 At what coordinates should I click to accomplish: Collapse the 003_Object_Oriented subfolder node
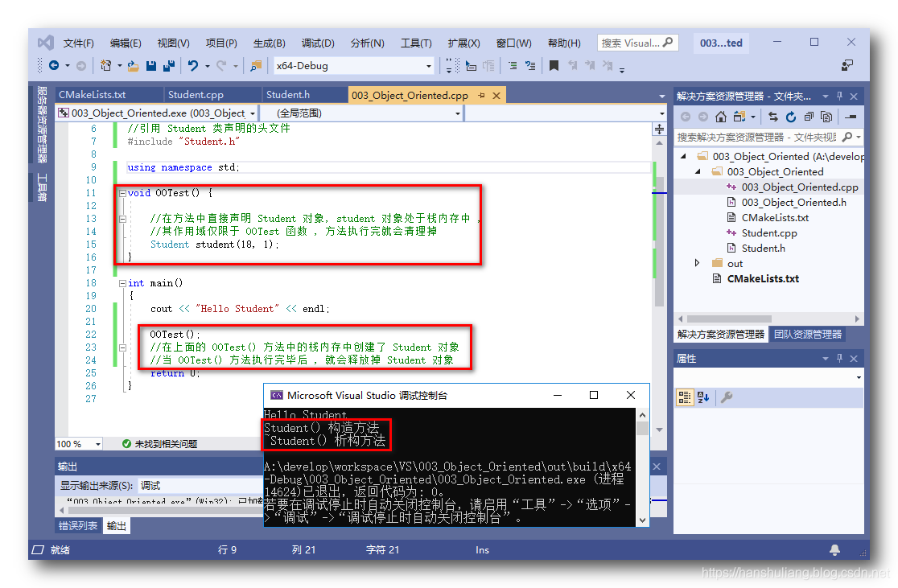click(698, 172)
